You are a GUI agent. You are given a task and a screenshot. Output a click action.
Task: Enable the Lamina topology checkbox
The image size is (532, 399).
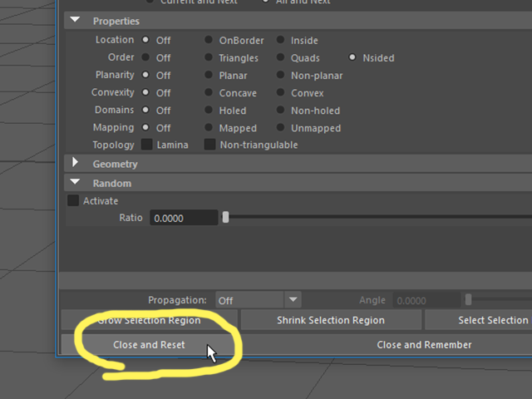[x=147, y=144]
